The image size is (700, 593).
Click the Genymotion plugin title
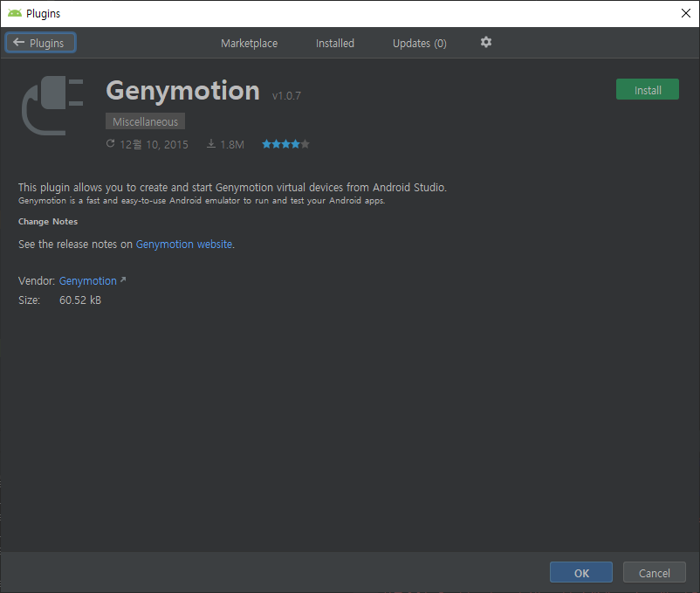click(x=182, y=91)
